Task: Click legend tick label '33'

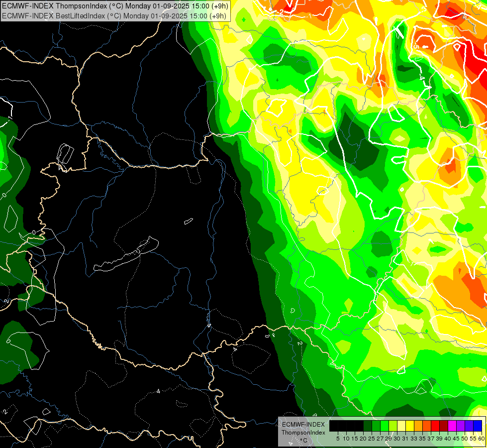Action: pyautogui.click(x=414, y=439)
